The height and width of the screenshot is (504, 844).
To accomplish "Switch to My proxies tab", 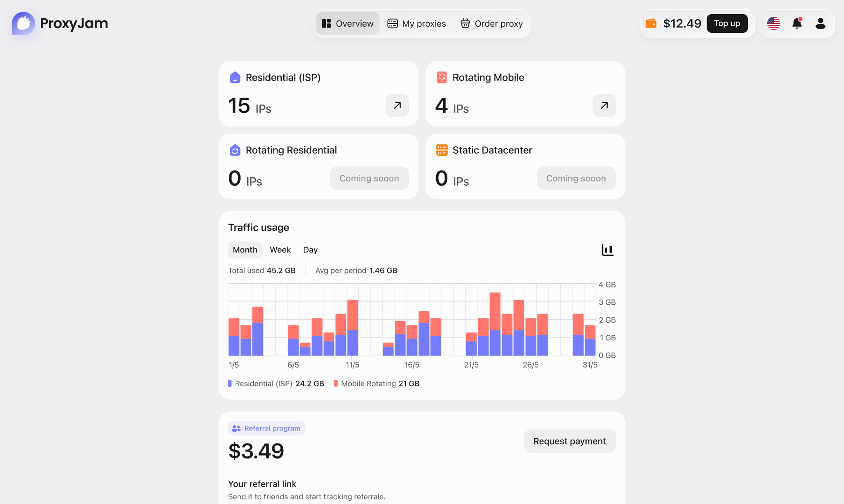I will click(x=416, y=23).
